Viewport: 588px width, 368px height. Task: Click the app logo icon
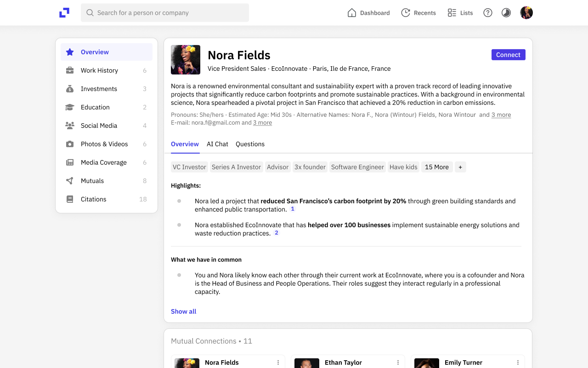(64, 13)
